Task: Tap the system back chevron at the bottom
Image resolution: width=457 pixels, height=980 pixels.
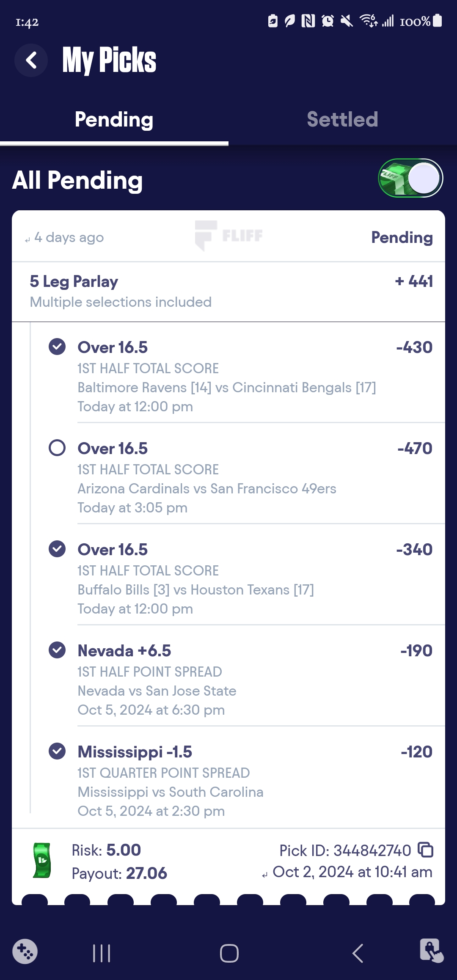Action: (358, 953)
